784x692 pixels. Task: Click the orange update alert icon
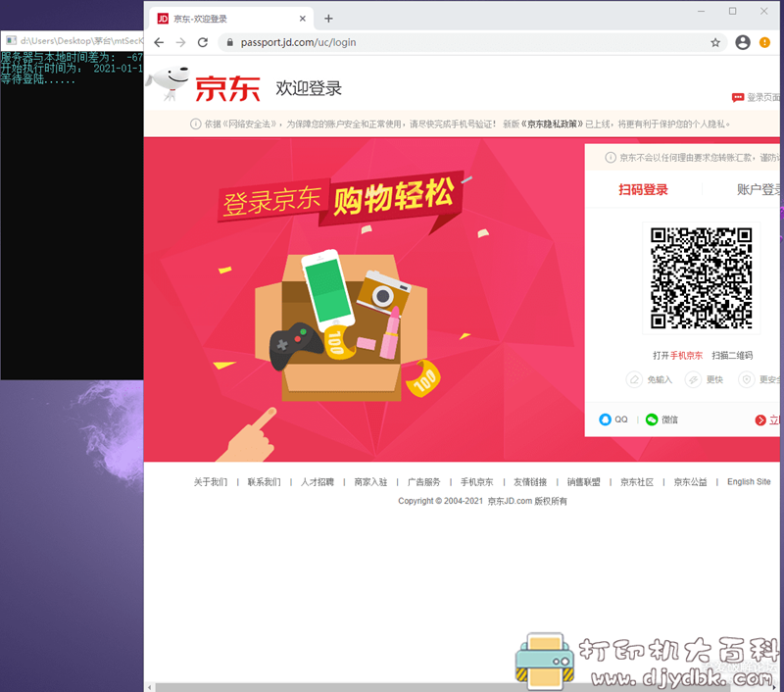(764, 42)
